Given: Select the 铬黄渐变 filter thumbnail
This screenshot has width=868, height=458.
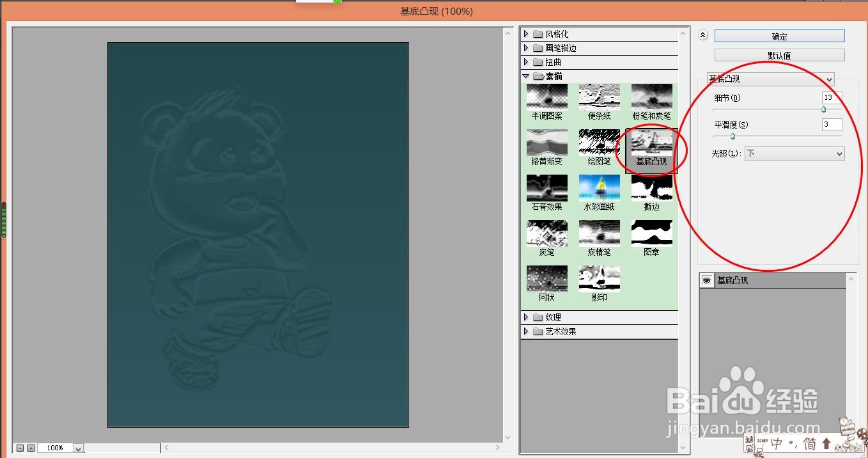Looking at the screenshot, I should coord(546,142).
